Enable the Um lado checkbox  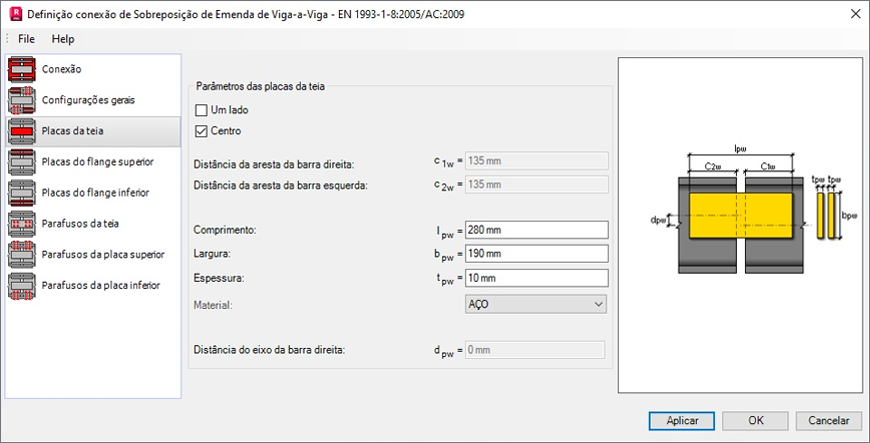201,110
